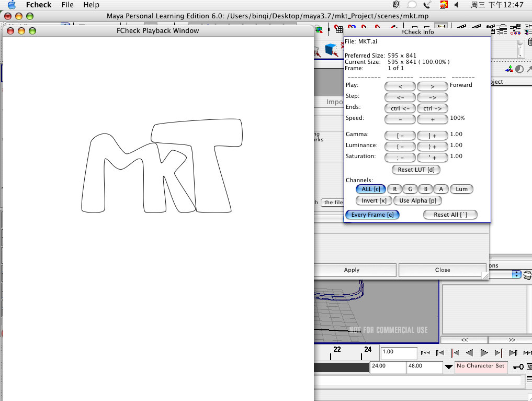Click the speech bubble menu bar icon
This screenshot has width=532, height=401.
click(x=412, y=5)
